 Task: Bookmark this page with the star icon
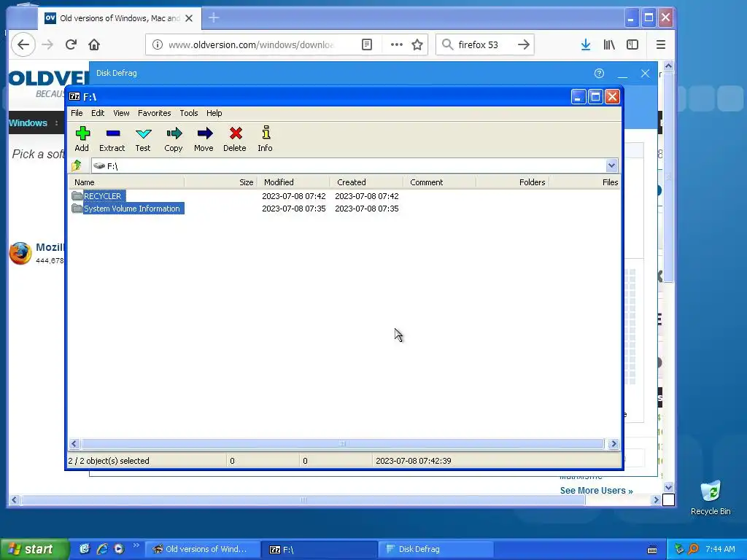417,44
